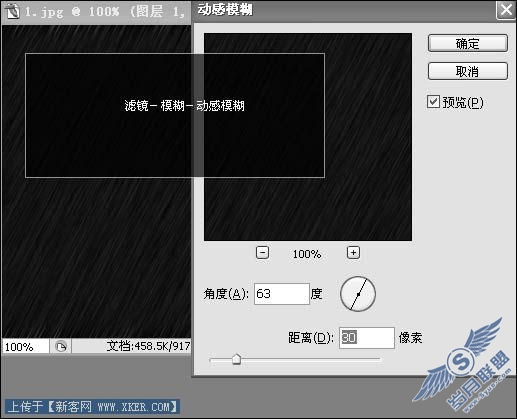Select the 1.jpg @ 100% document title bar

coord(96,12)
